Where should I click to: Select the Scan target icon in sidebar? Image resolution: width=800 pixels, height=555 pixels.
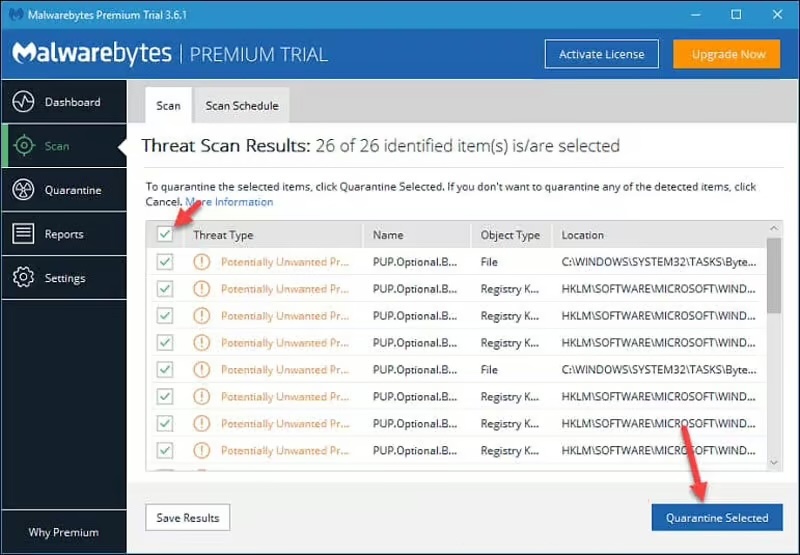coord(24,146)
